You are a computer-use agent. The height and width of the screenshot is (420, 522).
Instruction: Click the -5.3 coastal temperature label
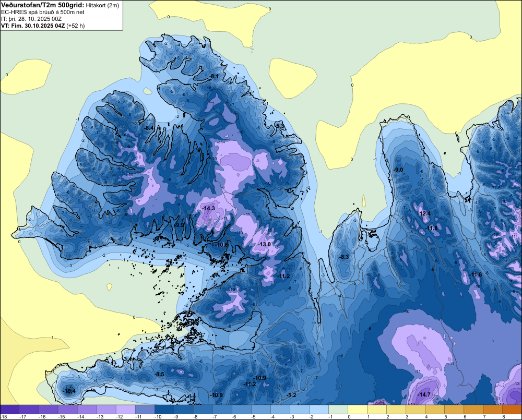(x=280, y=126)
